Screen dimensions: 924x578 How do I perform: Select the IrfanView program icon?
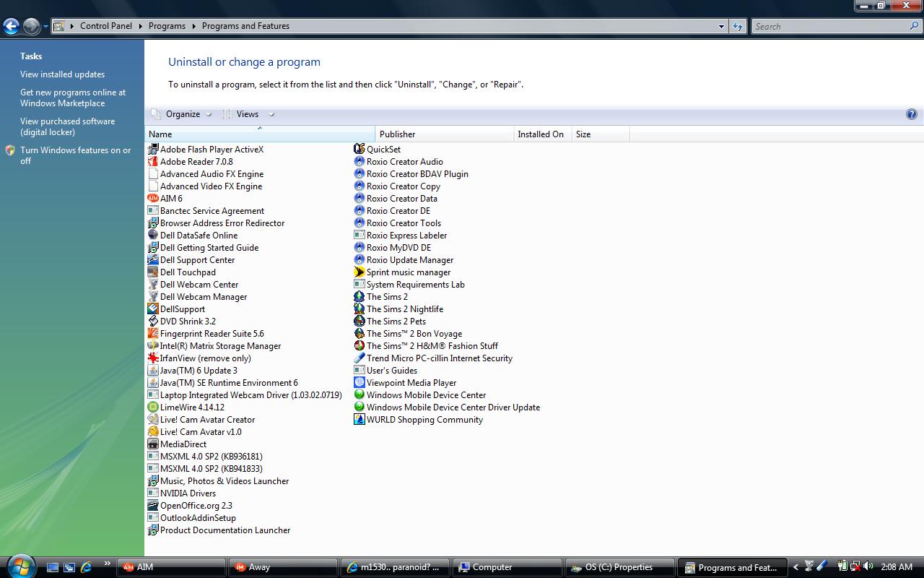click(x=153, y=358)
